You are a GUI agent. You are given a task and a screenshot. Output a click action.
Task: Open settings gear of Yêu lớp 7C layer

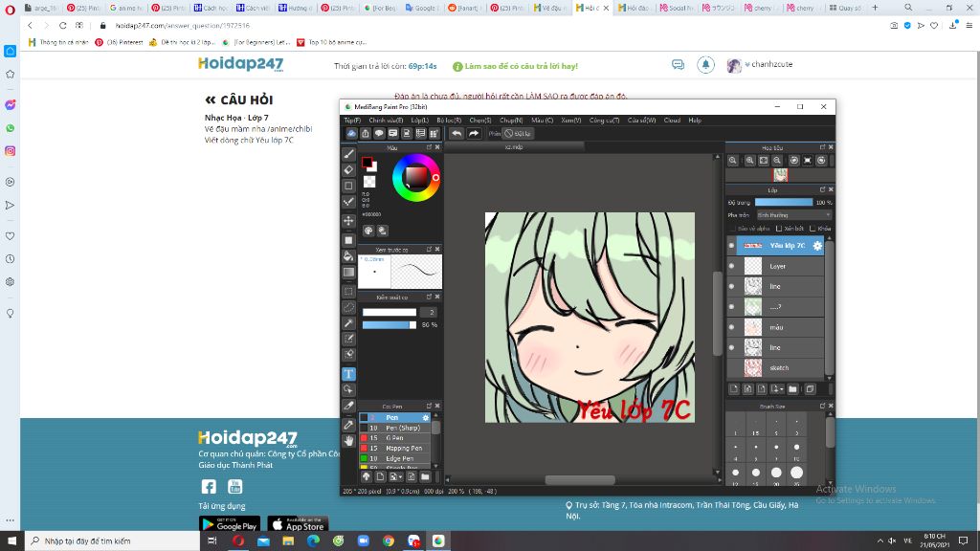[817, 246]
